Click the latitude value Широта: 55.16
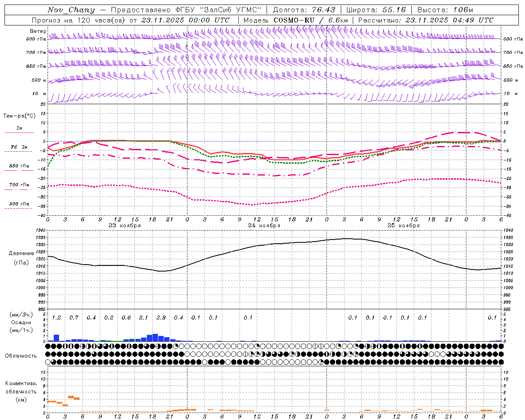 [x=376, y=9]
